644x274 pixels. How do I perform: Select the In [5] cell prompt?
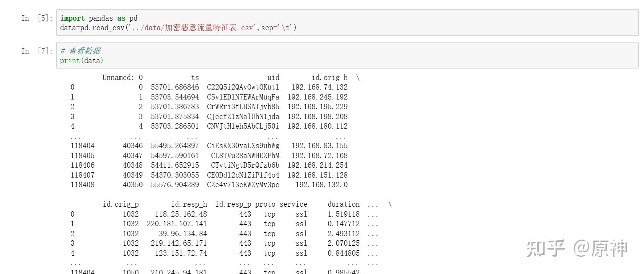pyautogui.click(x=37, y=18)
